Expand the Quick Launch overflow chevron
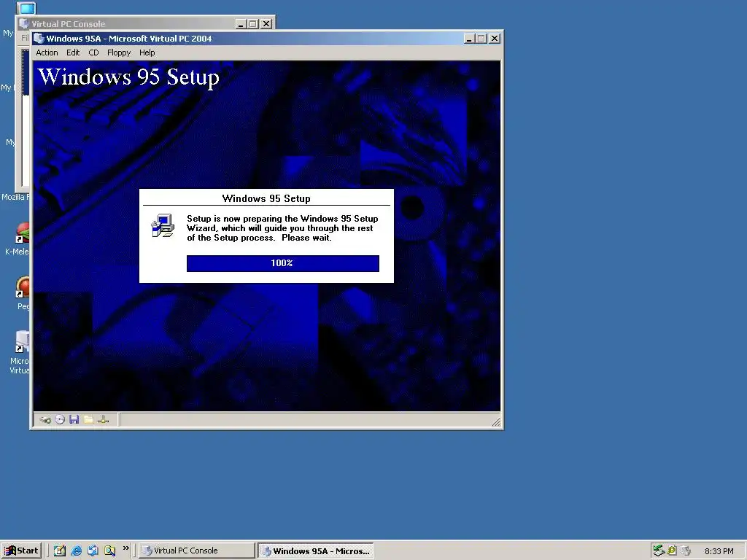Screen dimensions: 747x560 point(125,548)
